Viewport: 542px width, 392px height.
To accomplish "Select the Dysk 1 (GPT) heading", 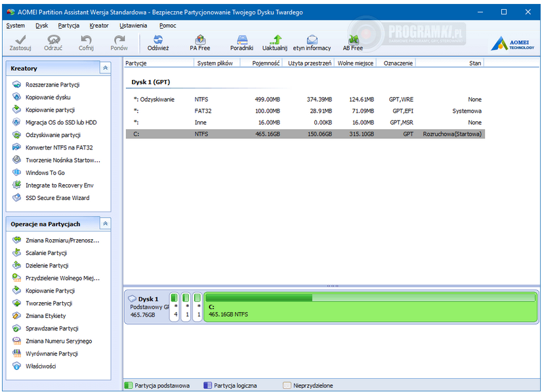I will point(151,82).
